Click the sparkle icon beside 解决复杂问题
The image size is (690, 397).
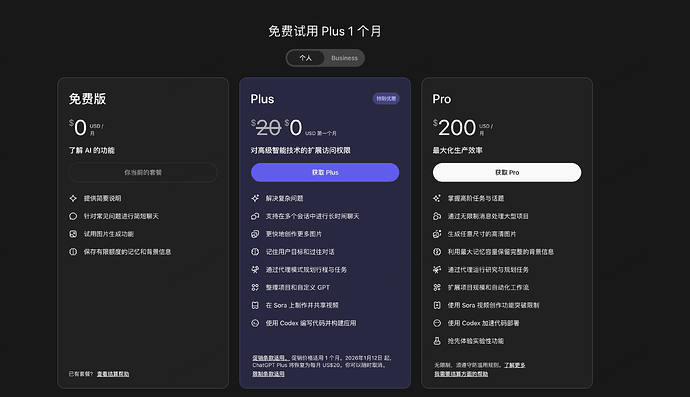click(x=255, y=198)
